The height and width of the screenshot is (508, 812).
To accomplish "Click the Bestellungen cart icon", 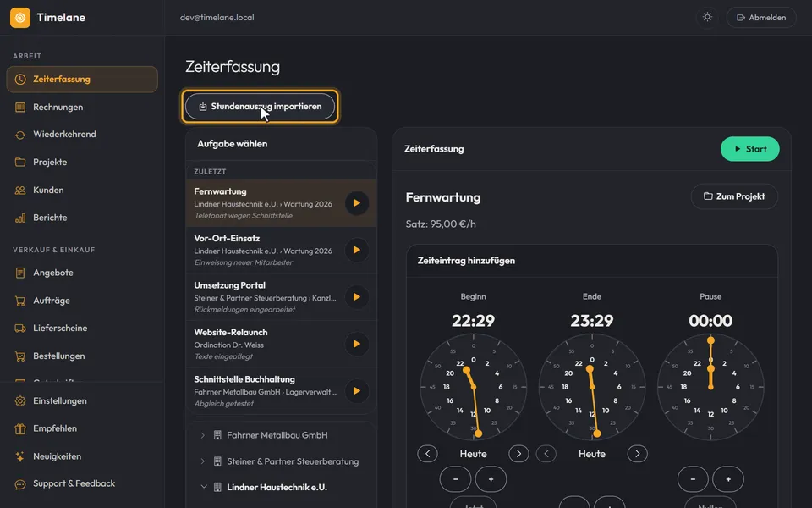I will 20,356.
